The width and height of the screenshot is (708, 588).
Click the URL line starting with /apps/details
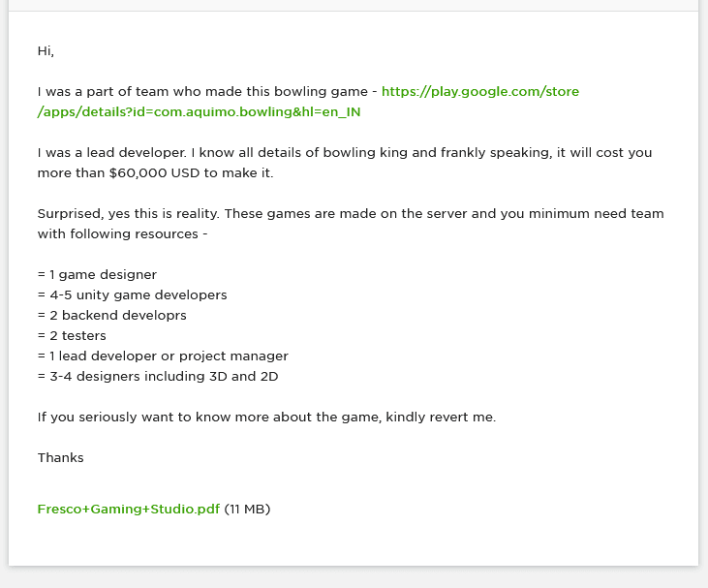pyautogui.click(x=199, y=112)
